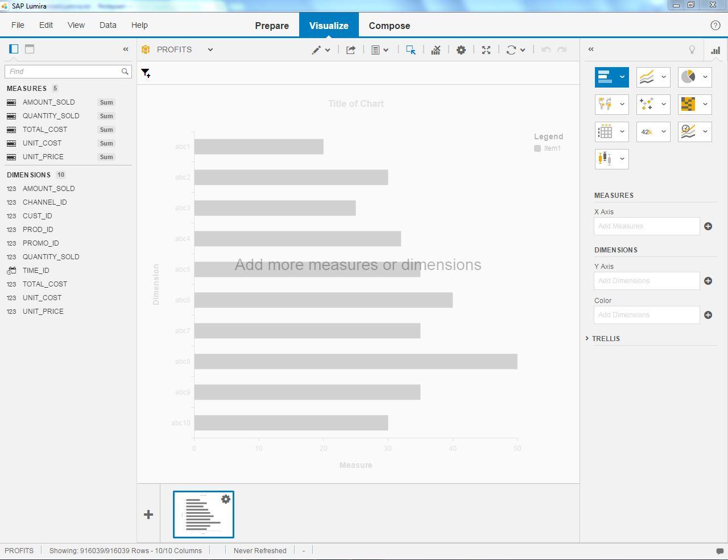This screenshot has height=560, width=728.
Task: Click the search magnifier in Find box
Action: tap(125, 72)
